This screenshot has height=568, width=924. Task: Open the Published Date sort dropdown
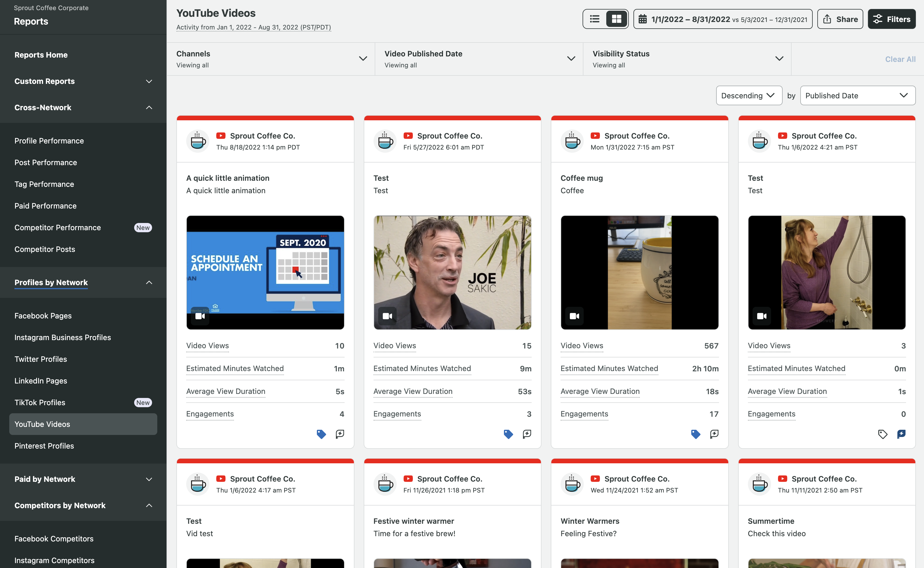click(857, 95)
